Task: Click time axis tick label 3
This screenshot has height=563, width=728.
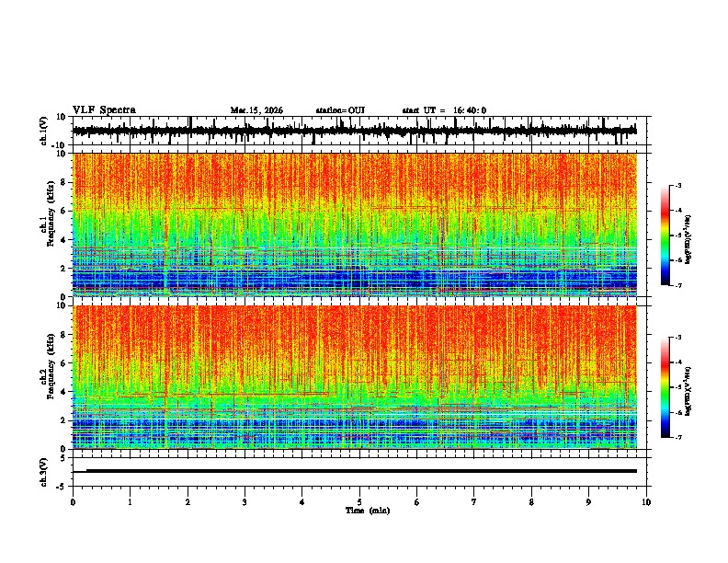Action: coord(245,502)
